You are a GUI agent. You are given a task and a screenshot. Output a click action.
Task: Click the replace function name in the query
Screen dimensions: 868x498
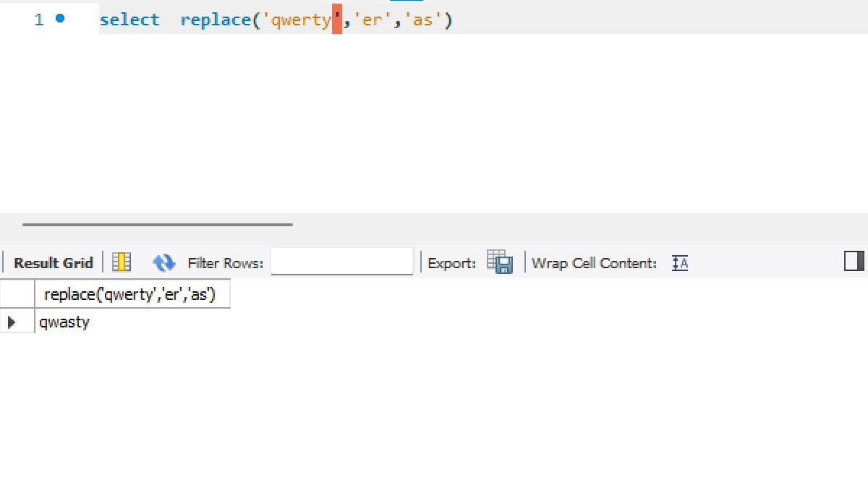click(x=216, y=20)
